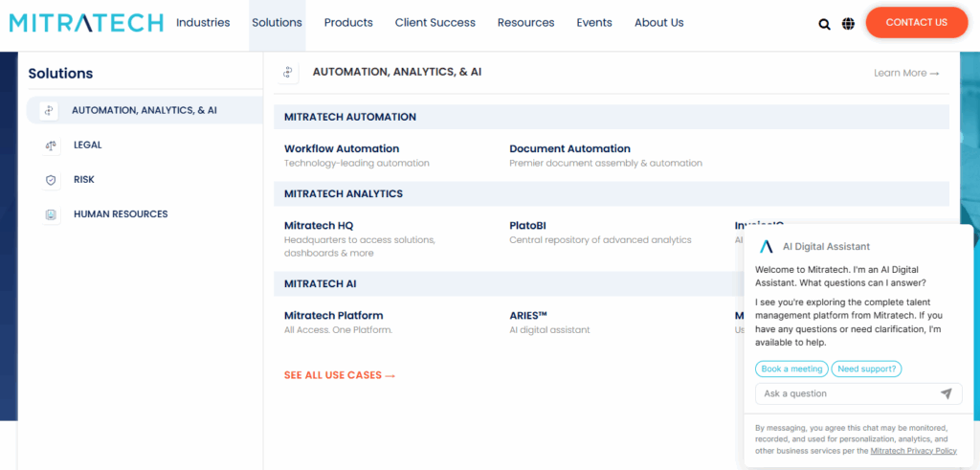Select Automation, Analytics, & AI category

click(145, 111)
